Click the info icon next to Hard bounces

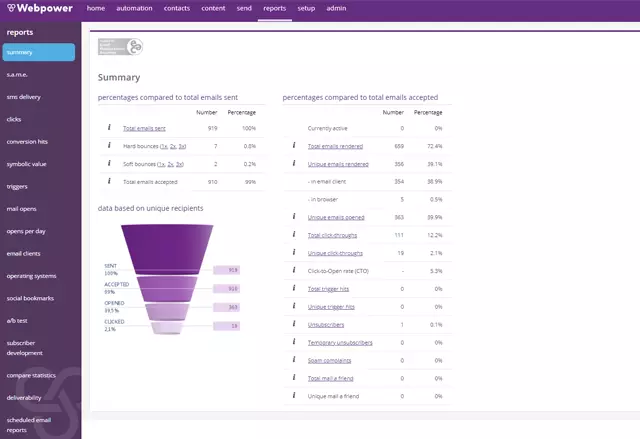(x=109, y=145)
